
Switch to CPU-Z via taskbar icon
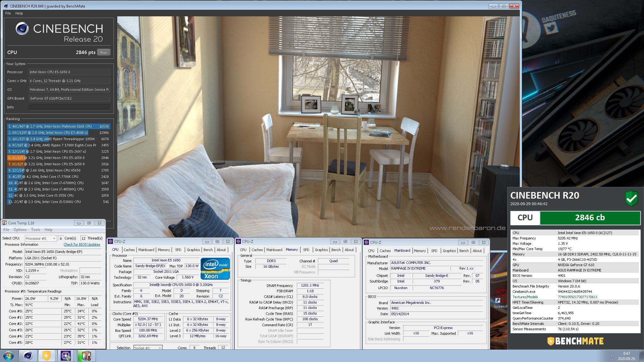(66, 356)
